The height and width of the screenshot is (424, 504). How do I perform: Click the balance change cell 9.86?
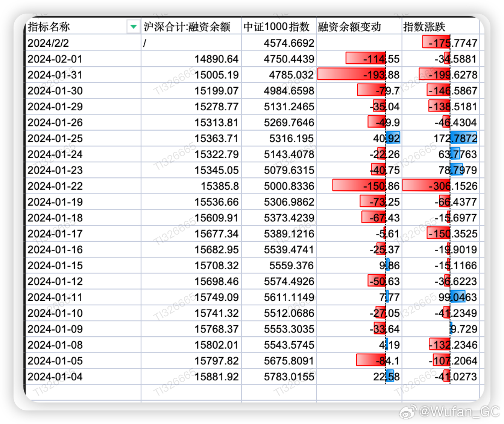tap(359, 265)
